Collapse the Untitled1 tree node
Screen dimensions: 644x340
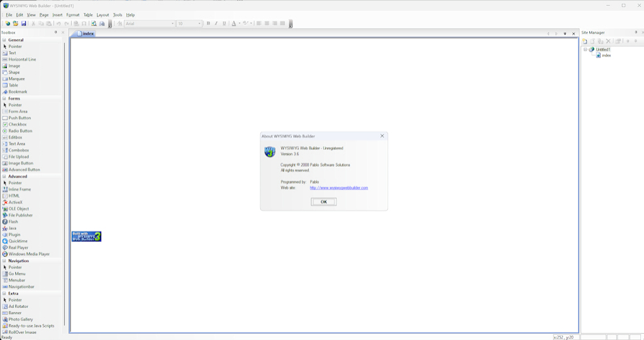click(586, 49)
